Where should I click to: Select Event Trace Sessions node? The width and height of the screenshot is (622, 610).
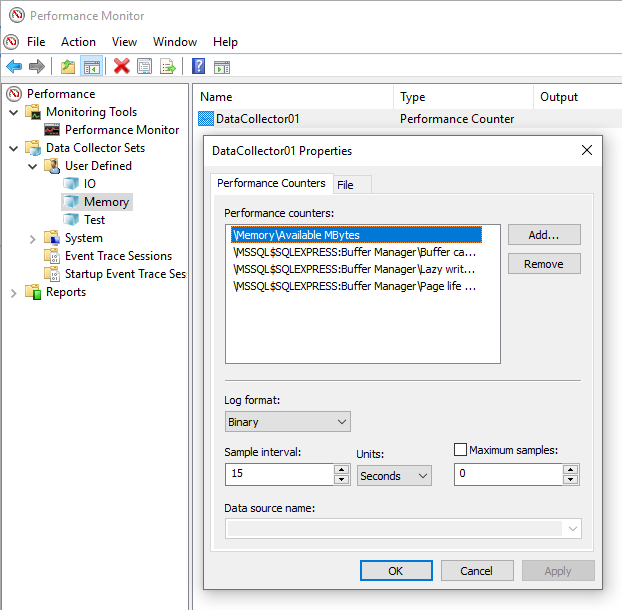(x=118, y=256)
